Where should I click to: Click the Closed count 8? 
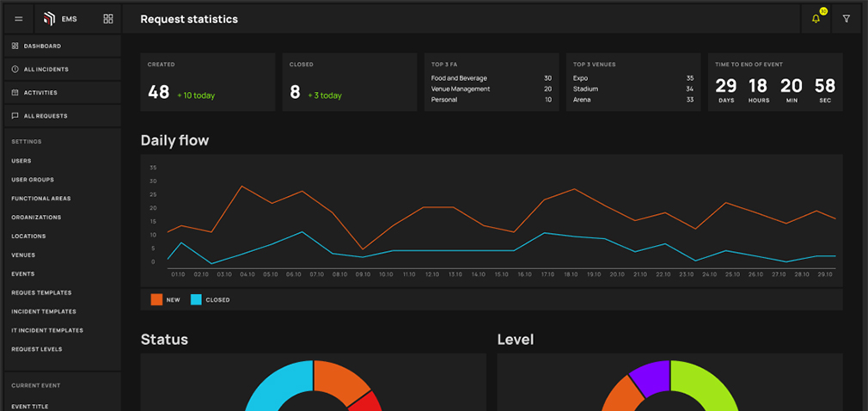[x=295, y=92]
